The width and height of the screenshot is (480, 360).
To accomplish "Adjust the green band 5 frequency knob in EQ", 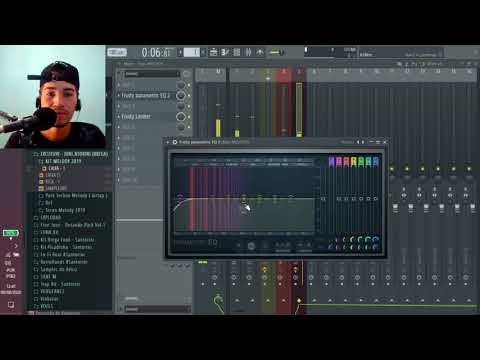I will [361, 239].
